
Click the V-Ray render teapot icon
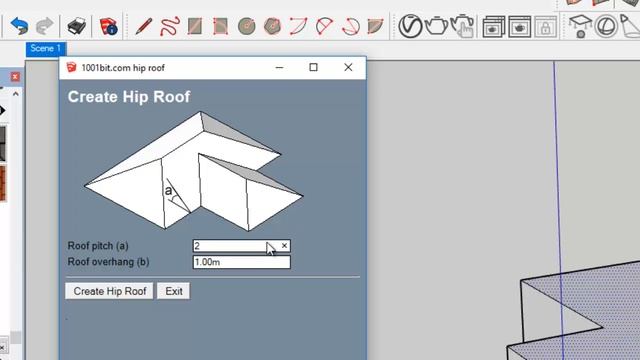click(x=436, y=26)
